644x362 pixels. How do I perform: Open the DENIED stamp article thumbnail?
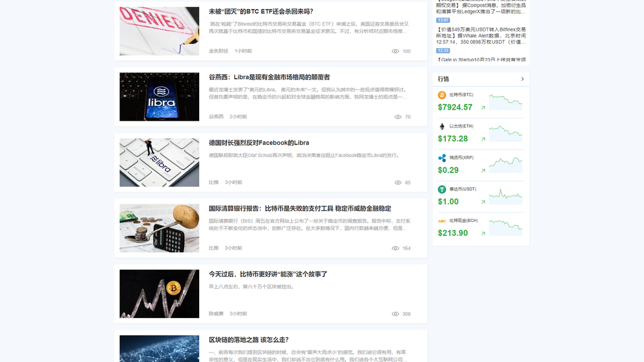(x=159, y=31)
